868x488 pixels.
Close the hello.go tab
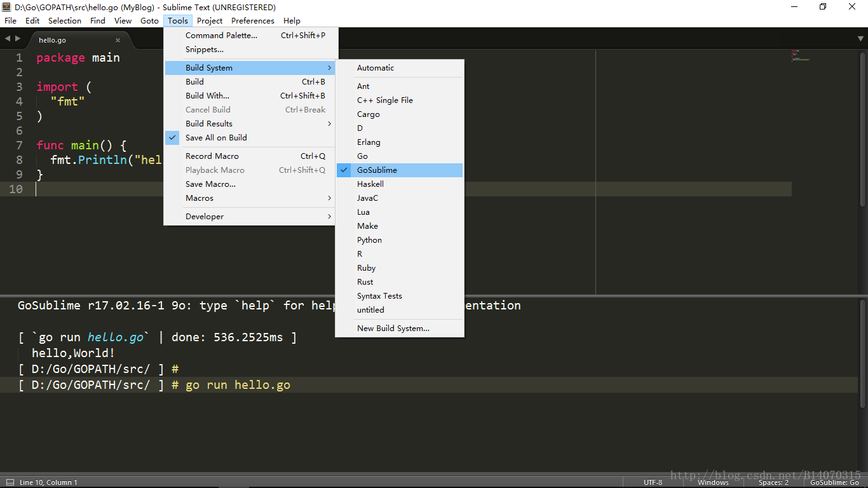pos(118,40)
